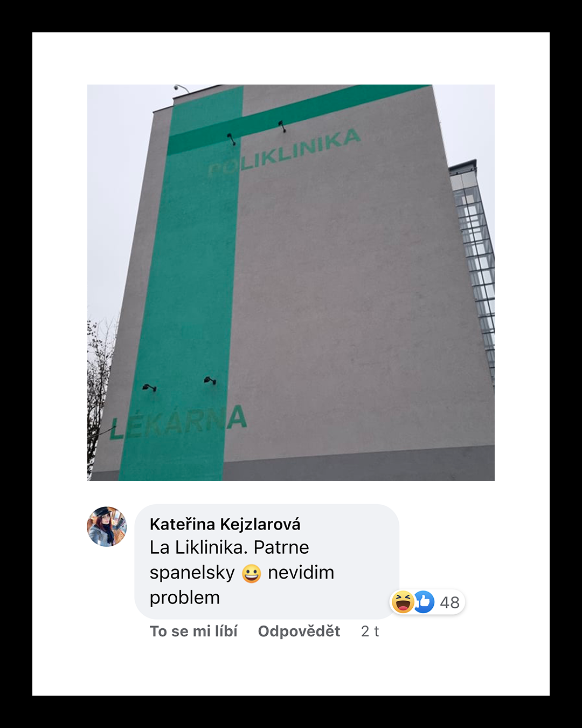The image size is (582, 728).
Task: Click the grinning emoji in the comment
Action: click(251, 573)
